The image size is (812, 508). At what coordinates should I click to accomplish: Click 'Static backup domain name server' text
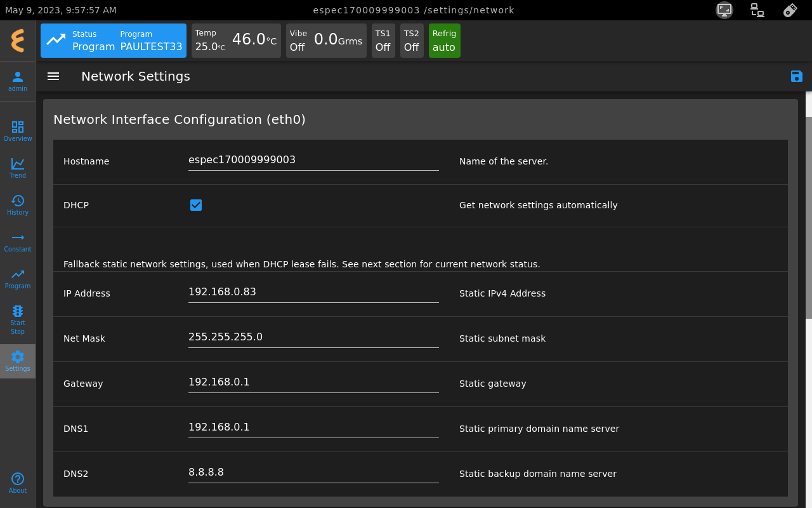tap(538, 474)
